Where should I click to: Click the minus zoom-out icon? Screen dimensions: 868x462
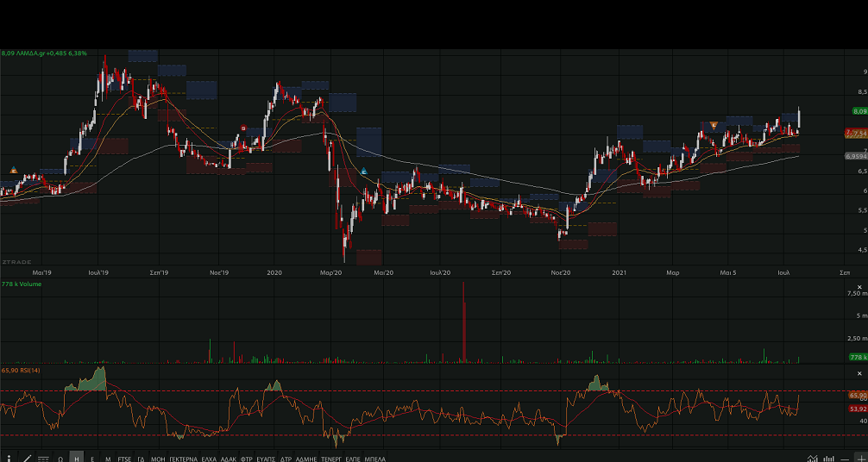point(845,459)
